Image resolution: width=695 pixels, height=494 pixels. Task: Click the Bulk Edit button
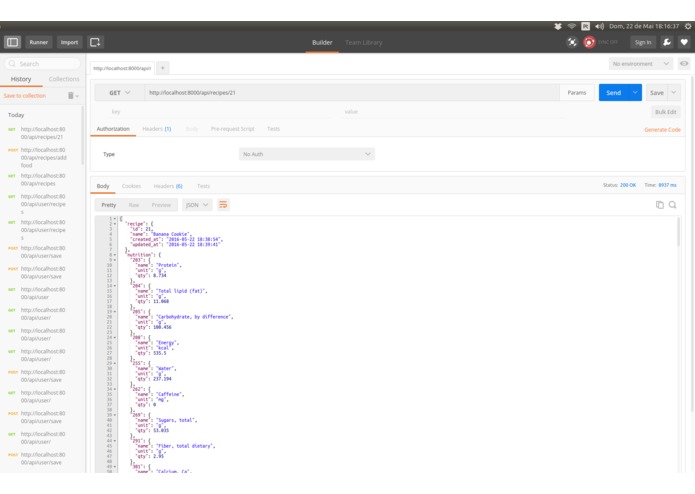pyautogui.click(x=666, y=112)
